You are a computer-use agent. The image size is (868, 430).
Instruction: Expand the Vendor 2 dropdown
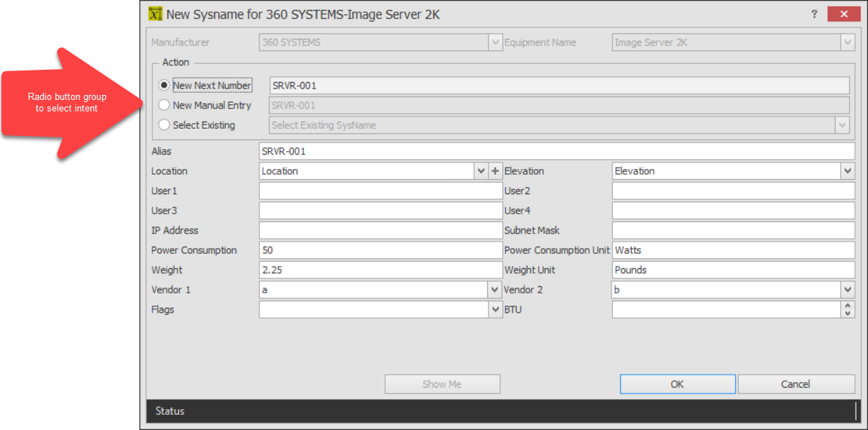848,290
